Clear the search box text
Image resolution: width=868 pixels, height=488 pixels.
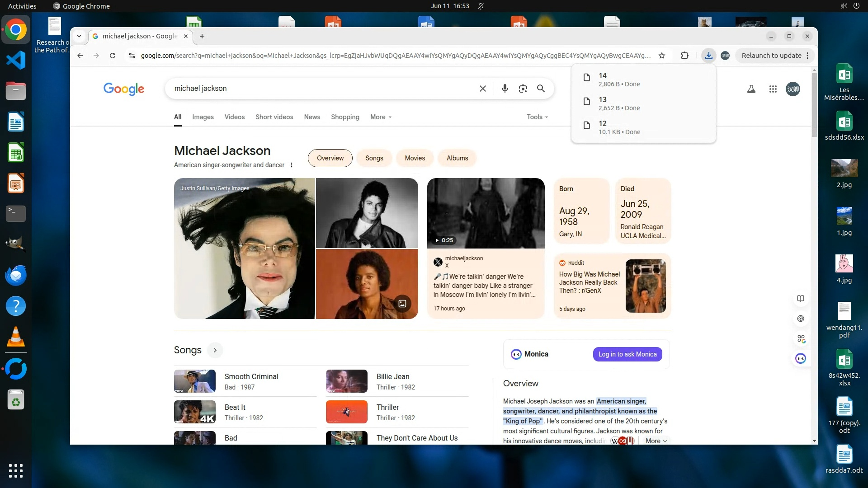click(482, 89)
